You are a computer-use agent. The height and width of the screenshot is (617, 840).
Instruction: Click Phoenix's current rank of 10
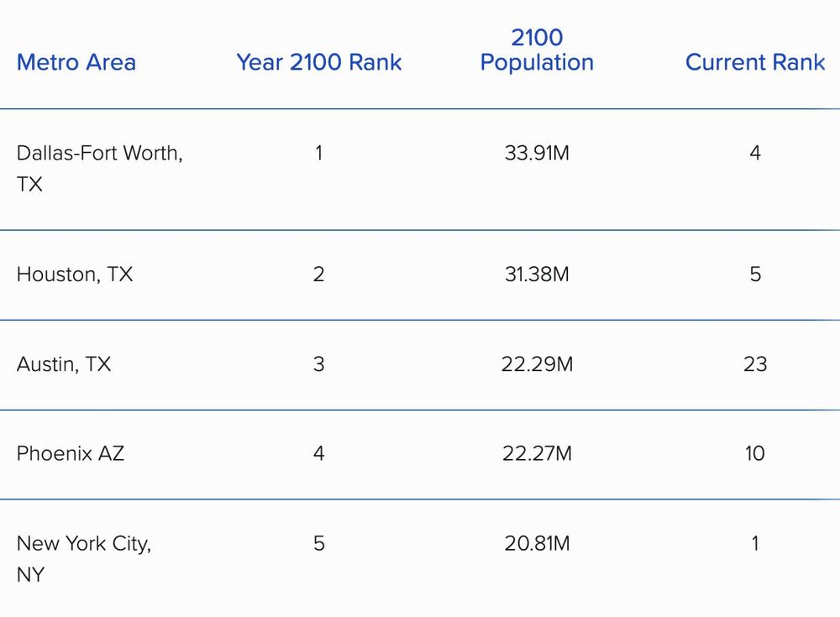tap(755, 453)
